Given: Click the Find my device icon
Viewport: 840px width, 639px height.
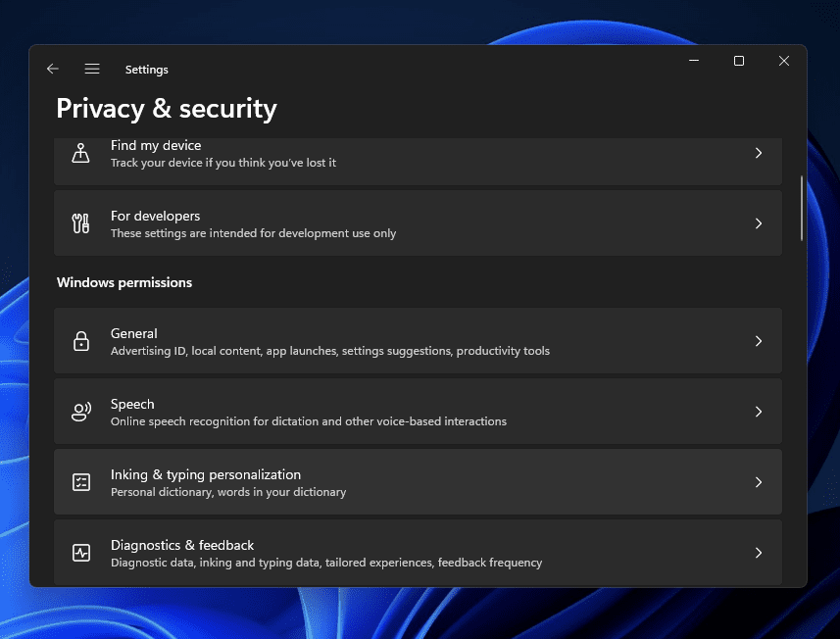Looking at the screenshot, I should point(81,153).
